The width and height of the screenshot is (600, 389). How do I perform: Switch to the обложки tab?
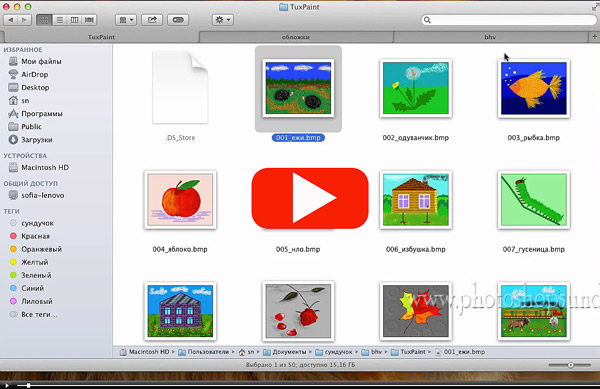point(296,37)
